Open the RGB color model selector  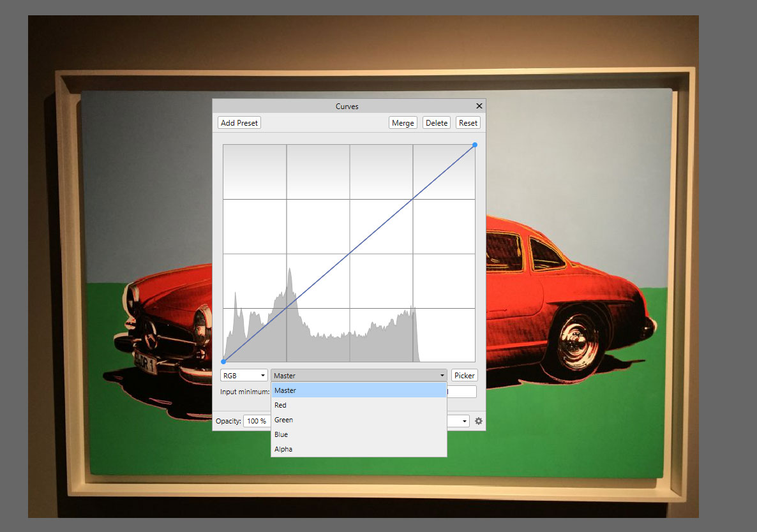pos(244,375)
